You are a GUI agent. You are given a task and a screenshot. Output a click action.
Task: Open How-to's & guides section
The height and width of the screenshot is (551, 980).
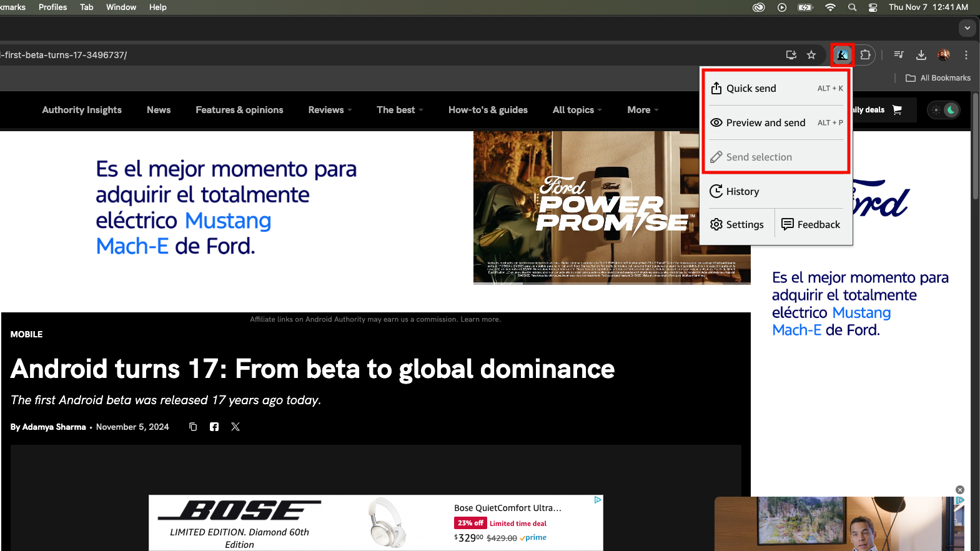point(488,110)
